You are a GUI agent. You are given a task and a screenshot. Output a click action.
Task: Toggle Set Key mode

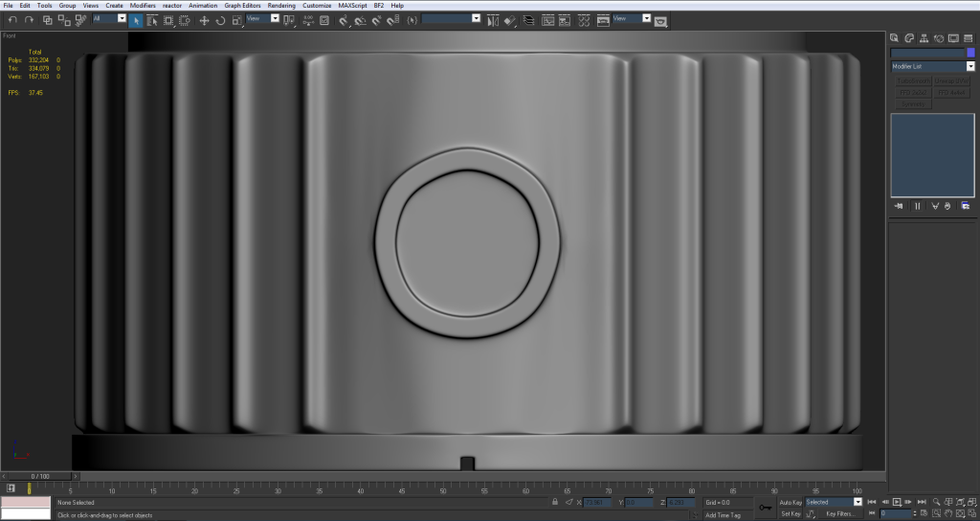click(x=790, y=513)
